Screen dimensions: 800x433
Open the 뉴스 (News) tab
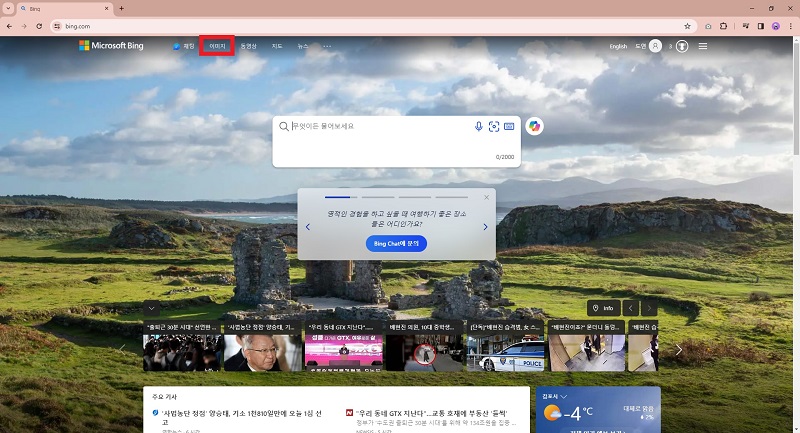[x=303, y=46]
